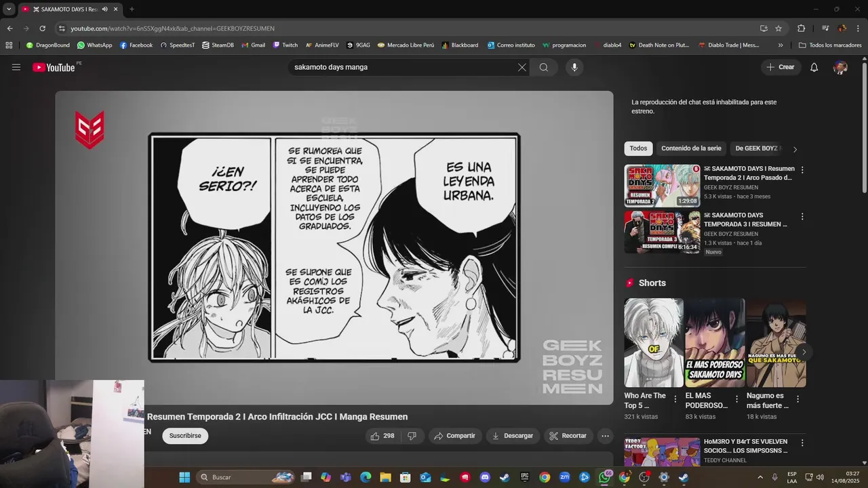Open options for Temporada 3 Resumen video
The width and height of the screenshot is (868, 488).
(802, 217)
